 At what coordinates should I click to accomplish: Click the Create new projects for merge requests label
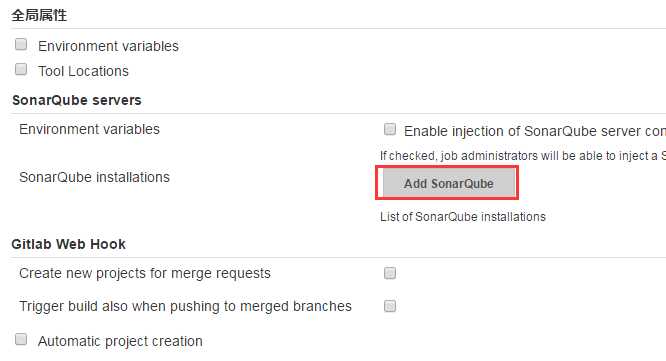(x=145, y=273)
